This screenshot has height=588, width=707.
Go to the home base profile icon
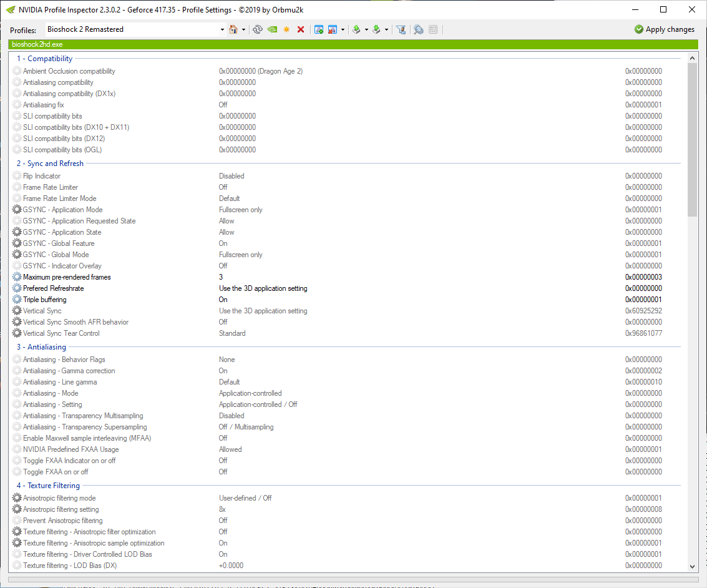click(x=233, y=29)
